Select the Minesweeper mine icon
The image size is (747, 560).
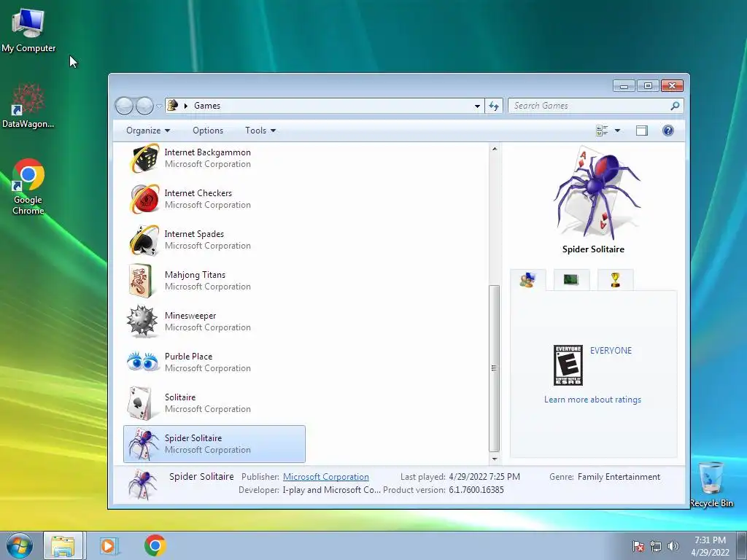tap(142, 322)
